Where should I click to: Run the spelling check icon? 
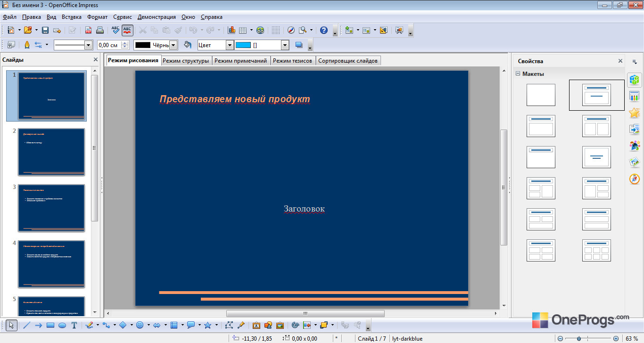point(116,30)
